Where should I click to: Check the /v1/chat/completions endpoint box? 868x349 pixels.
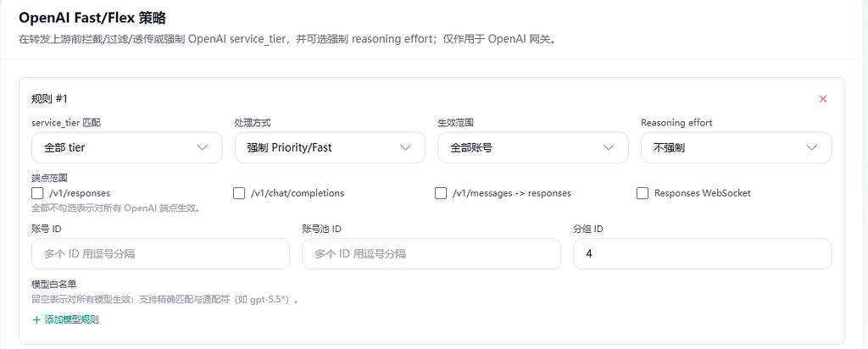pos(239,193)
